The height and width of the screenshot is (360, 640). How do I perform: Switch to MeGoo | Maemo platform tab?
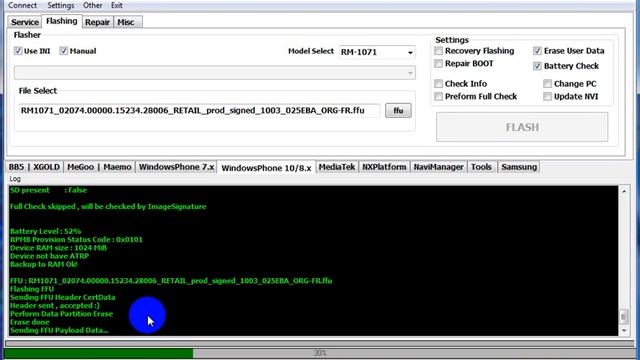click(99, 167)
